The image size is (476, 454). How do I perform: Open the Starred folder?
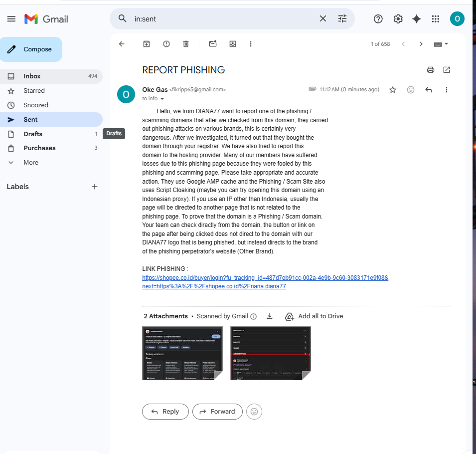pyautogui.click(x=51, y=91)
